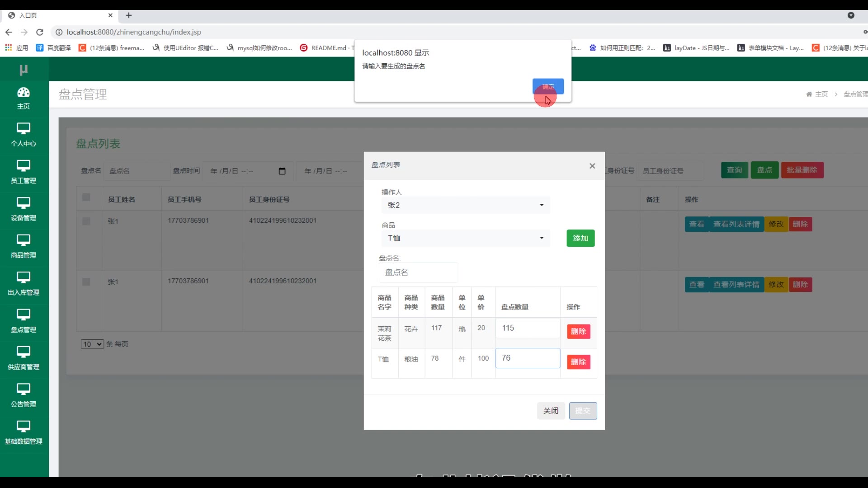Click the browser reload icon
The height and width of the screenshot is (488, 868).
click(40, 32)
